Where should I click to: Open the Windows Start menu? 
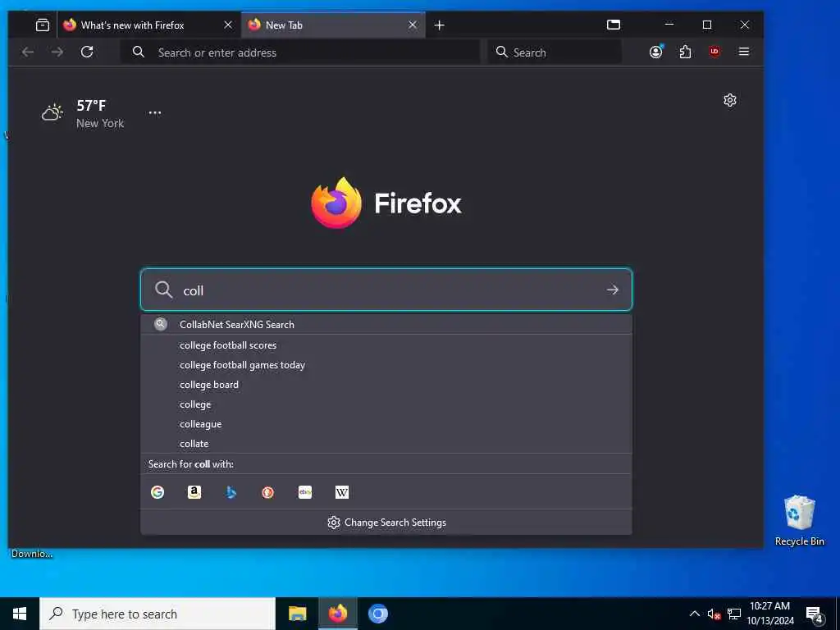pos(20,614)
